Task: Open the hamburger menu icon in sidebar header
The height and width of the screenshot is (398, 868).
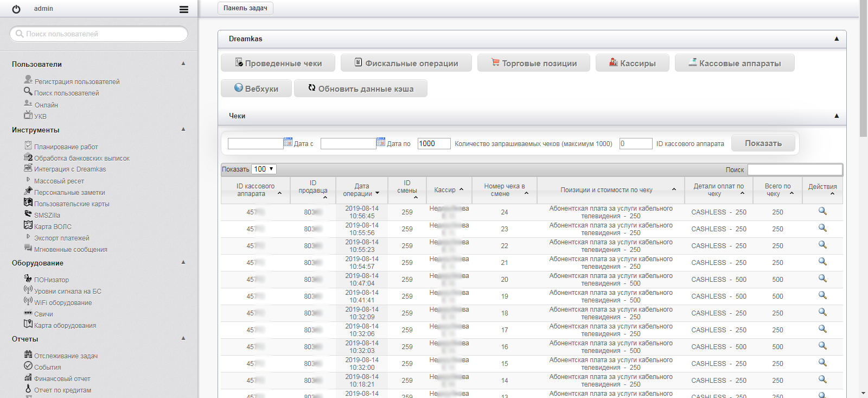Action: coord(184,9)
